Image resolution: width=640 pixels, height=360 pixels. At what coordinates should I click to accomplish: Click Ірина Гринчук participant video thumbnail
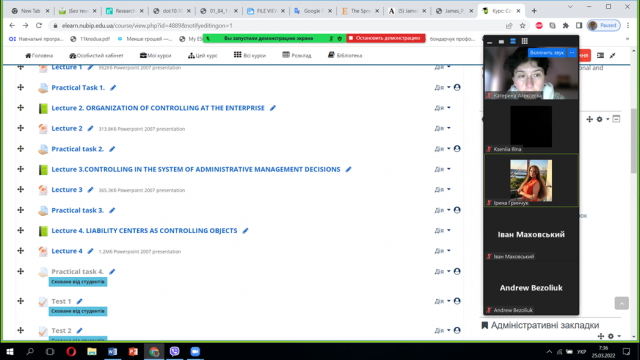pos(531,180)
